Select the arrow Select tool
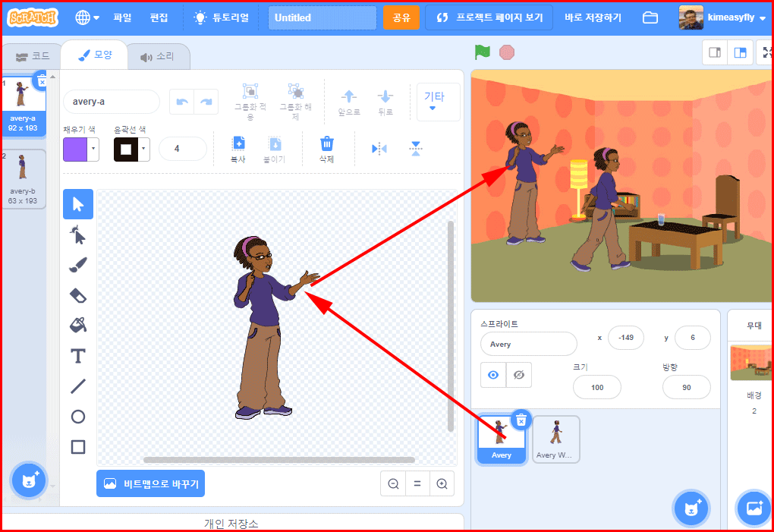The width and height of the screenshot is (774, 532). (x=78, y=204)
